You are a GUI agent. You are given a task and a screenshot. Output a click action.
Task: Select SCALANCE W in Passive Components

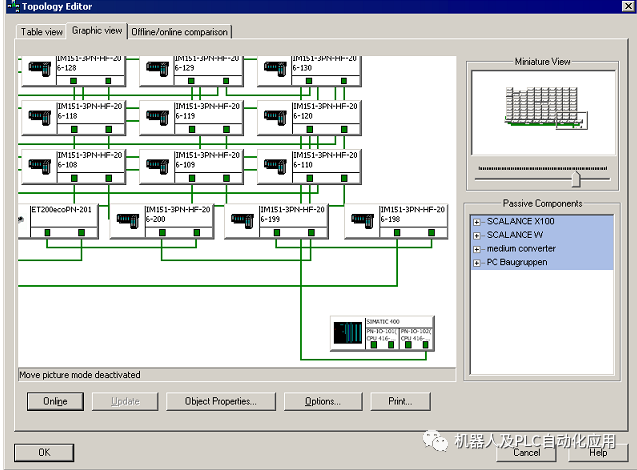pyautogui.click(x=515, y=235)
